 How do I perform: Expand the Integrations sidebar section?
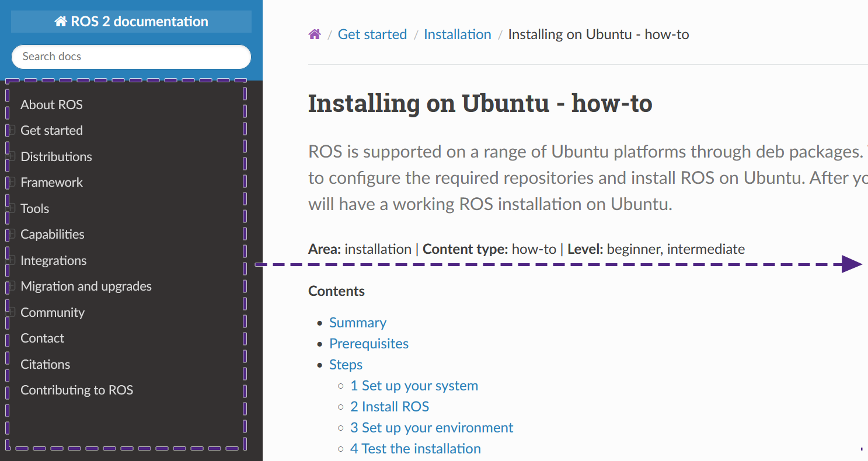coord(11,260)
